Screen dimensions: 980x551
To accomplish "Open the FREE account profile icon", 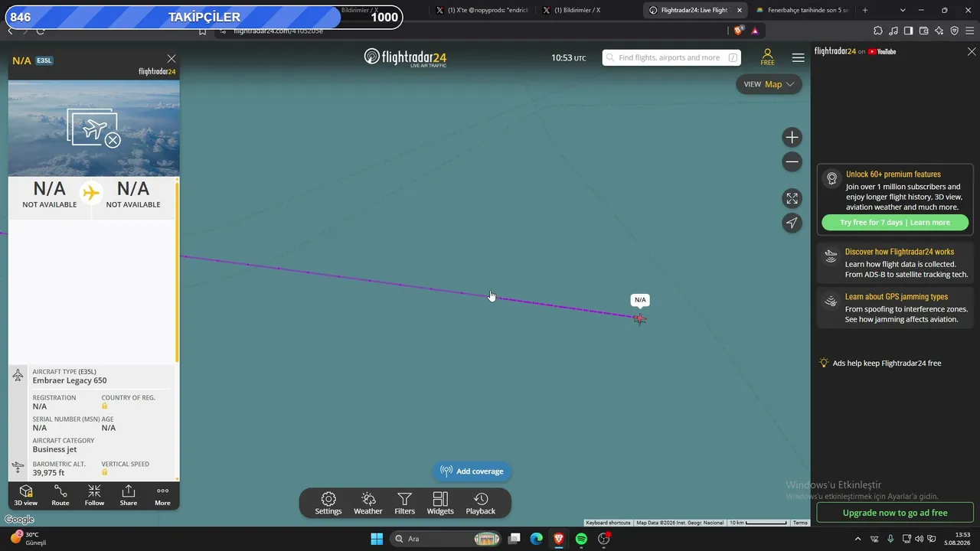I will (x=767, y=57).
